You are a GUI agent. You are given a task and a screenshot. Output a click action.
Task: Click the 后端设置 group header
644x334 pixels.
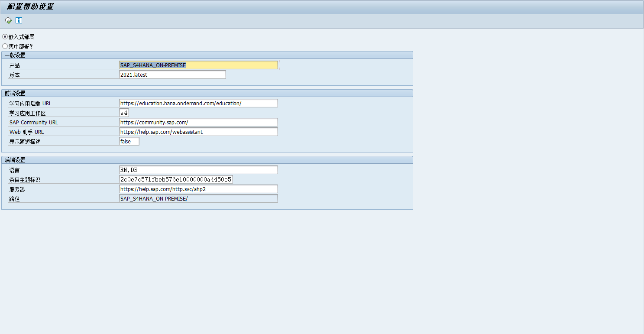[207, 160]
